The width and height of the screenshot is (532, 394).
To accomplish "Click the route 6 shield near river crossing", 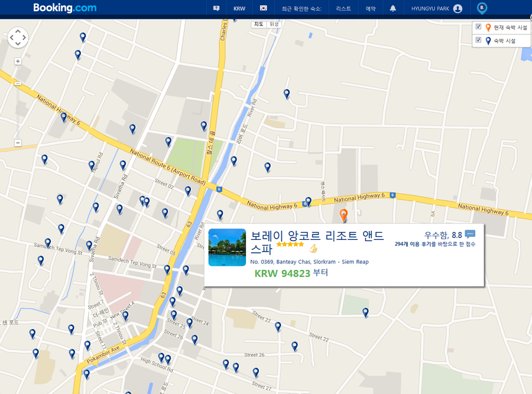I will coord(219,189).
